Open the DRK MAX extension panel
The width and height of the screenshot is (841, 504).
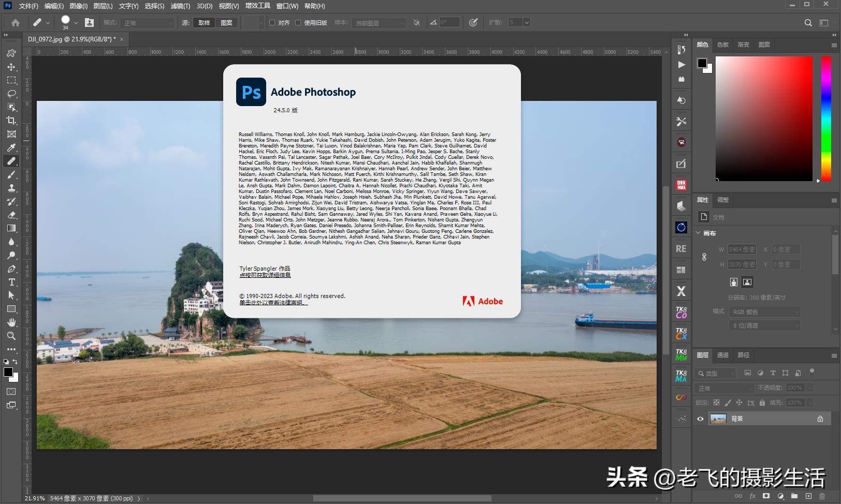[680, 184]
